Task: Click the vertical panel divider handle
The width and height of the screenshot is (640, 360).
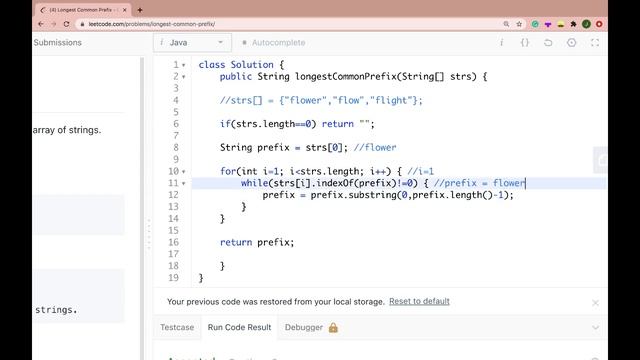Action: 149,233
